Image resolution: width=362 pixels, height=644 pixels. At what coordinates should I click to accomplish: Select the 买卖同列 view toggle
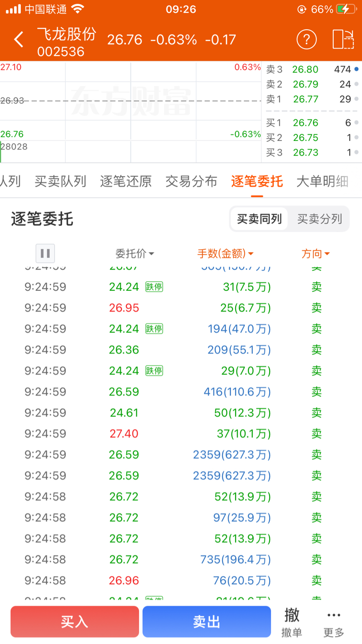259,219
